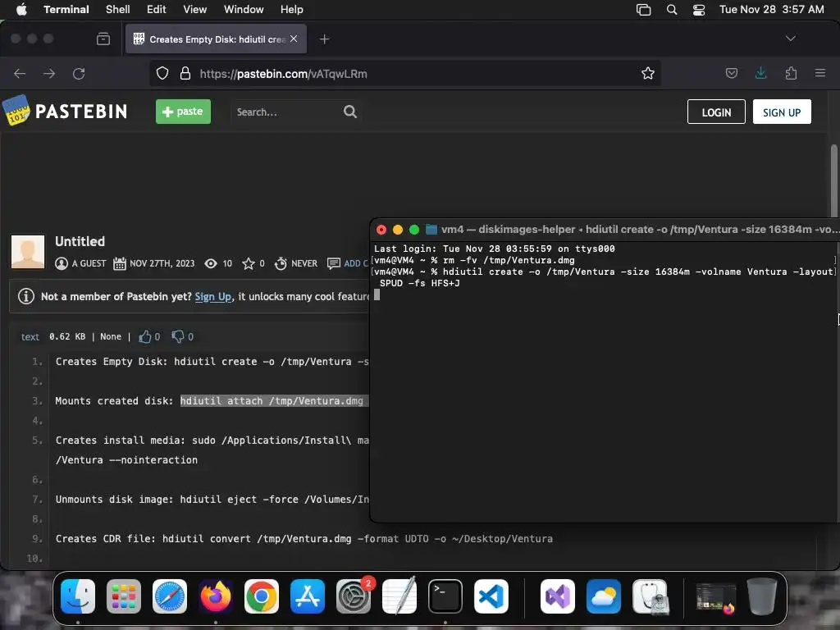The width and height of the screenshot is (840, 630).
Task: Open Google Chrome from the Dock
Action: 262,596
